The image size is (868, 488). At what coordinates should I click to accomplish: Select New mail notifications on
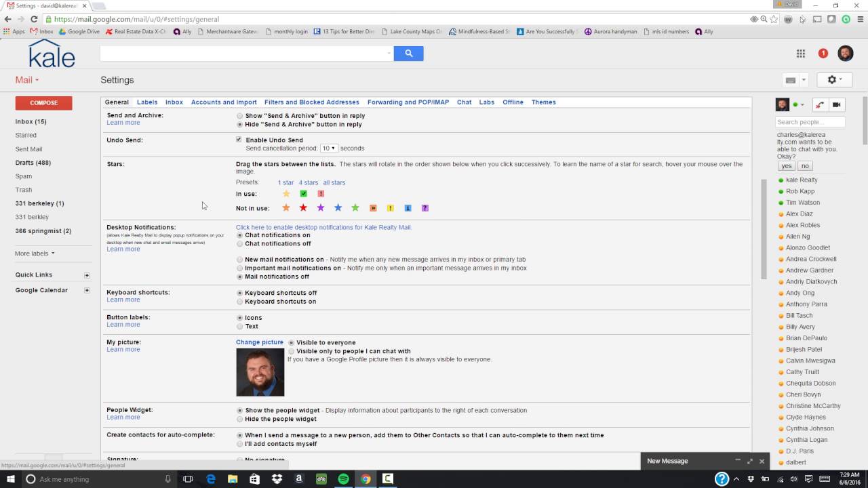(239, 260)
